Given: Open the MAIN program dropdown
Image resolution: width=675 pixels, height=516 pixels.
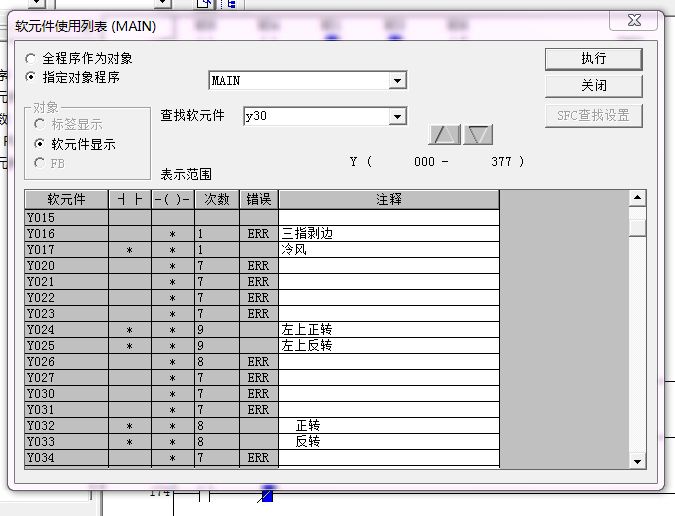Looking at the screenshot, I should coord(397,81).
